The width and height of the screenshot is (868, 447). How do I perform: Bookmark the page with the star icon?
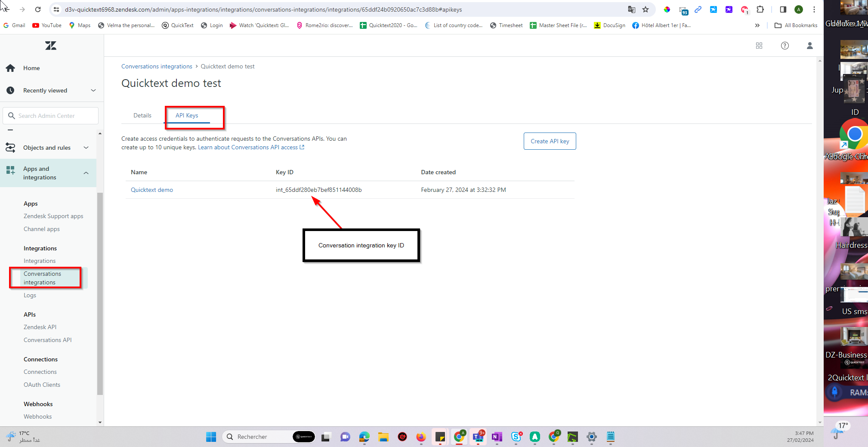(x=645, y=9)
